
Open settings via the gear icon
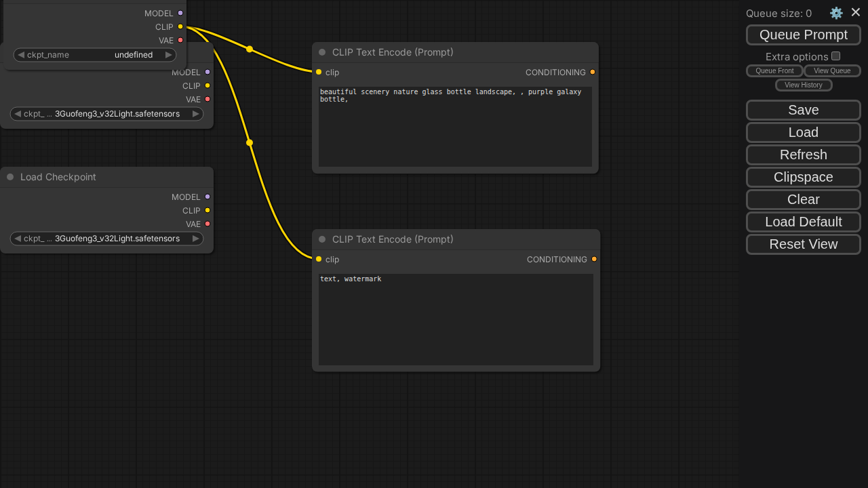click(836, 13)
